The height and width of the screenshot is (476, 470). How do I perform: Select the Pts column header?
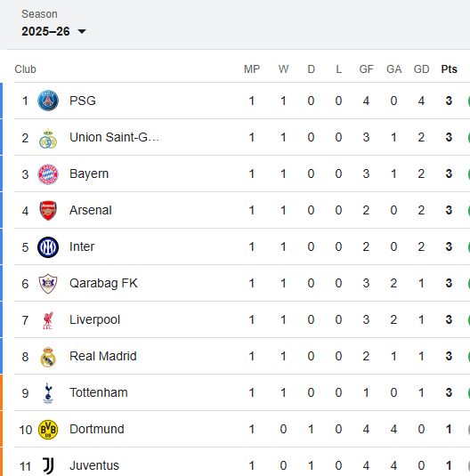449,69
